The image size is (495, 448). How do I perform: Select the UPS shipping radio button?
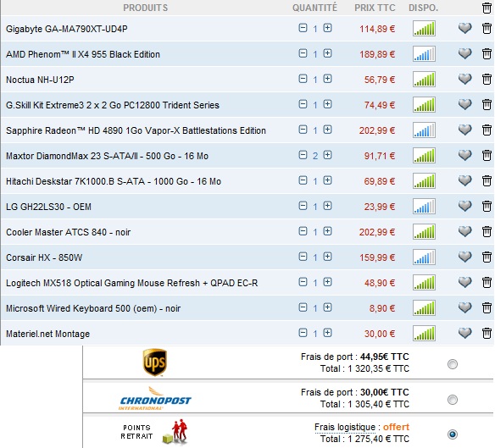click(453, 364)
